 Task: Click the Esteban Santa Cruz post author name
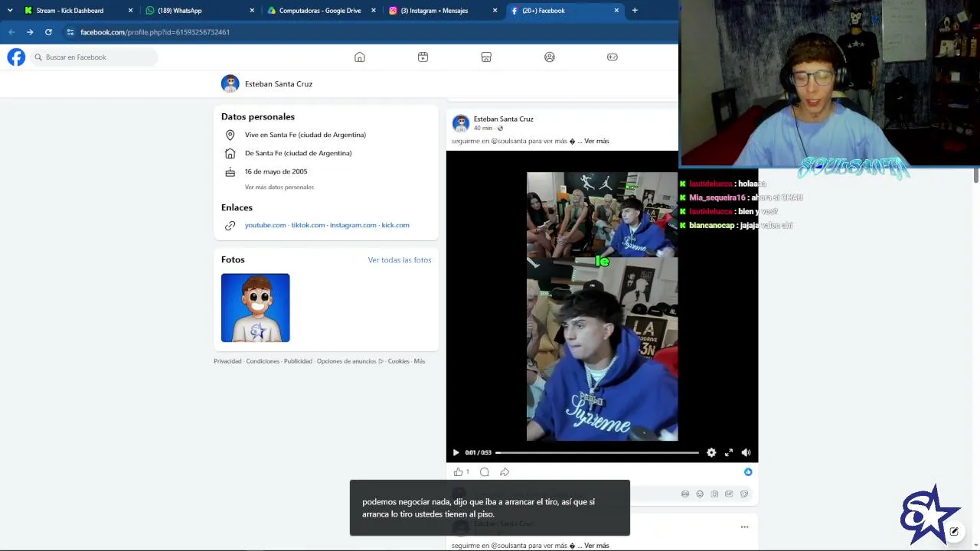[x=504, y=119]
